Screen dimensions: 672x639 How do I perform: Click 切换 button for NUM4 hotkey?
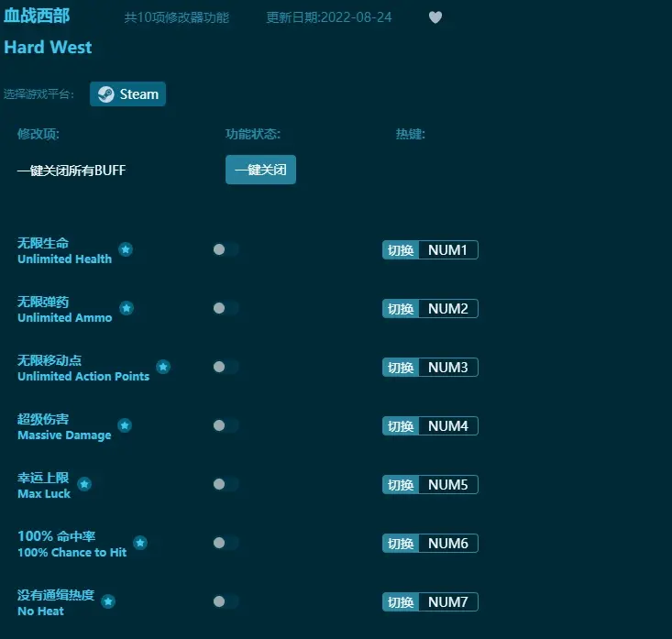[x=401, y=426]
